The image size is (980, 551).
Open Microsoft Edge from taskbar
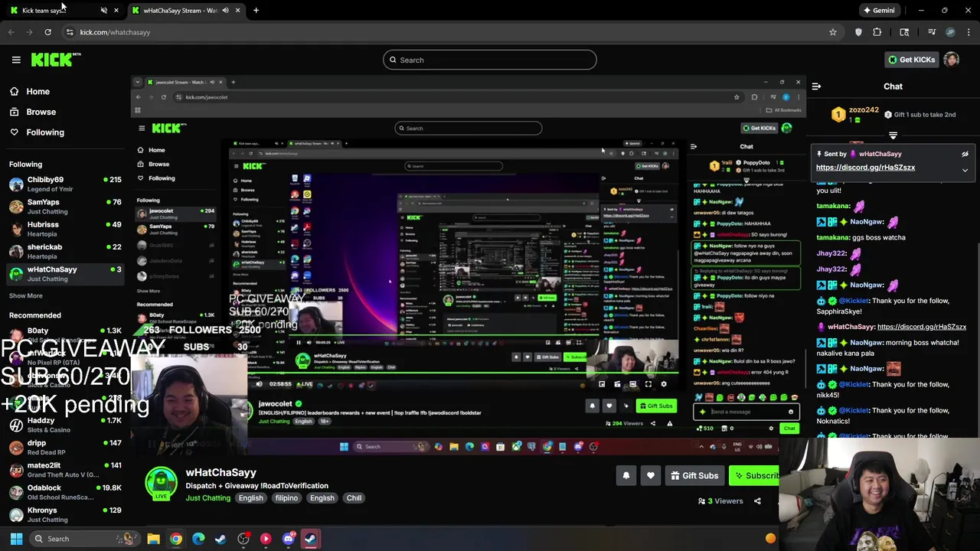(x=198, y=539)
